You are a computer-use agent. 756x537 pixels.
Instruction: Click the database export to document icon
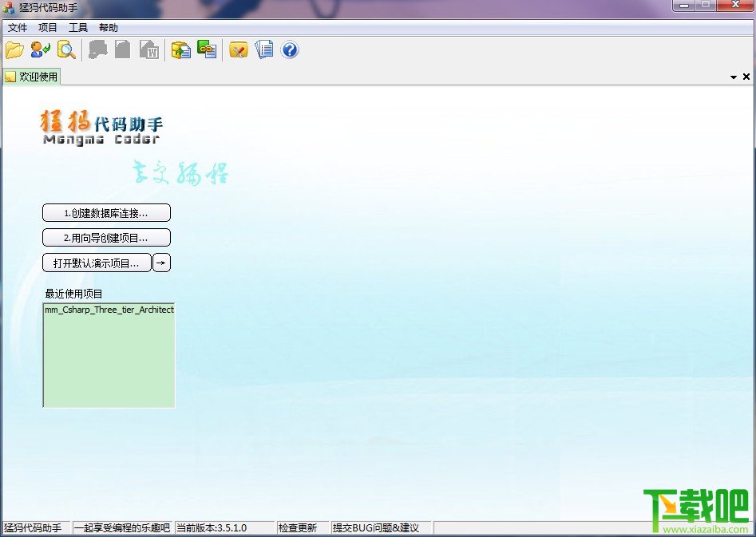click(x=180, y=49)
